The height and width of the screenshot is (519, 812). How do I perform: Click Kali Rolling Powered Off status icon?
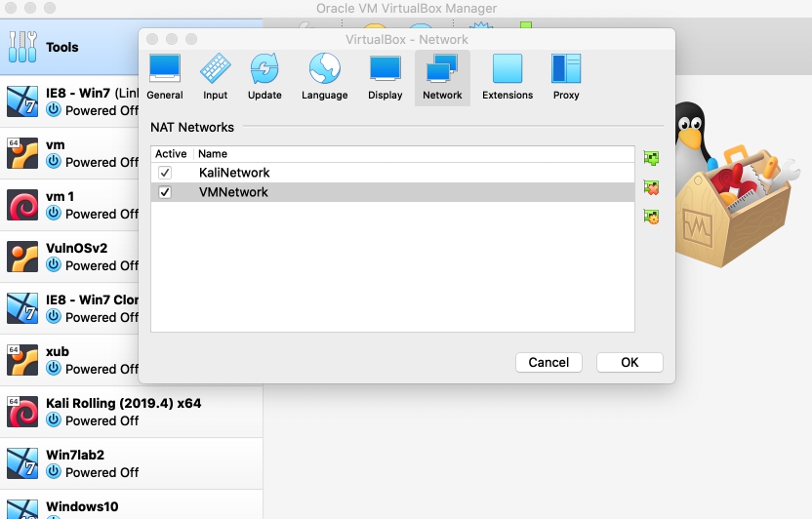pos(54,420)
